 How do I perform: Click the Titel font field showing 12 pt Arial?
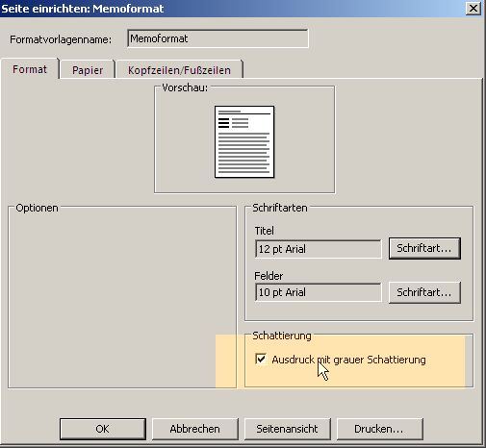(x=319, y=249)
